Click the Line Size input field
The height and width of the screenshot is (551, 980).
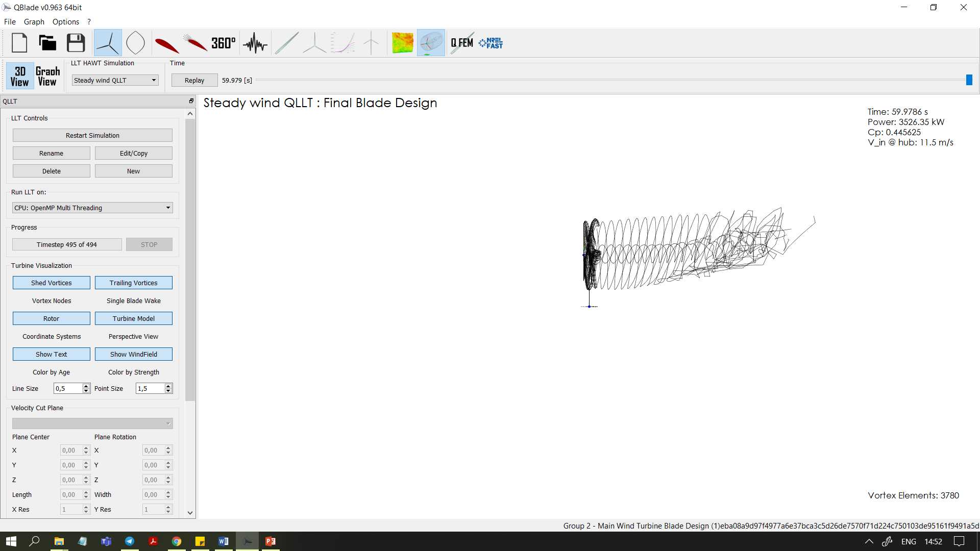(68, 388)
